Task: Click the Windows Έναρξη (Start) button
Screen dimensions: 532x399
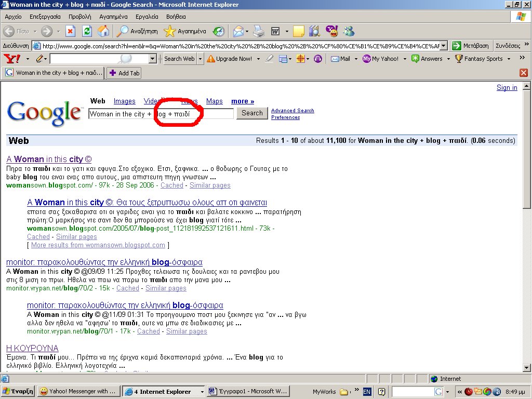Action: [x=18, y=392]
